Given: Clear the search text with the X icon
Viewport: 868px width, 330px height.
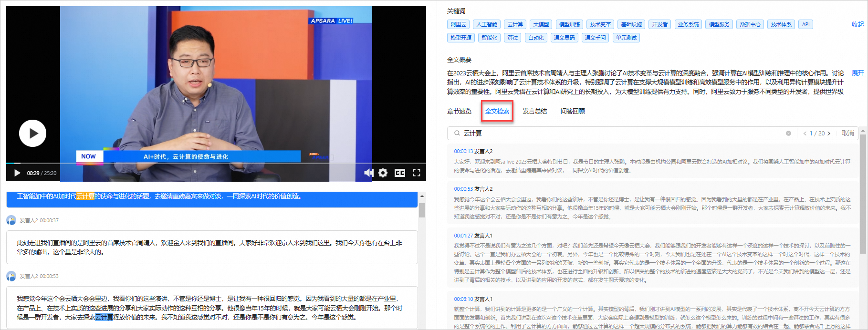Looking at the screenshot, I should tap(788, 134).
